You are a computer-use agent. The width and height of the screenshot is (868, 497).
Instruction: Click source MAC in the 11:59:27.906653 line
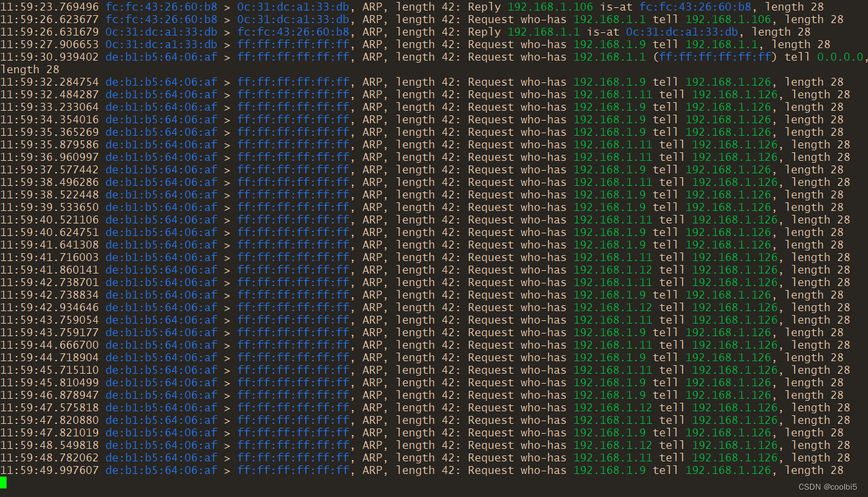[161, 45]
